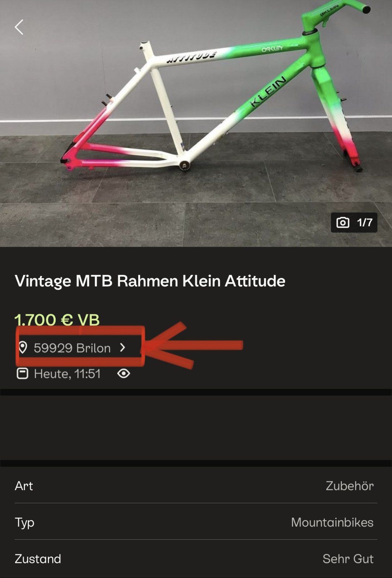This screenshot has width=392, height=578.
Task: Tap the calendar icon beside Heute
Action: click(22, 374)
